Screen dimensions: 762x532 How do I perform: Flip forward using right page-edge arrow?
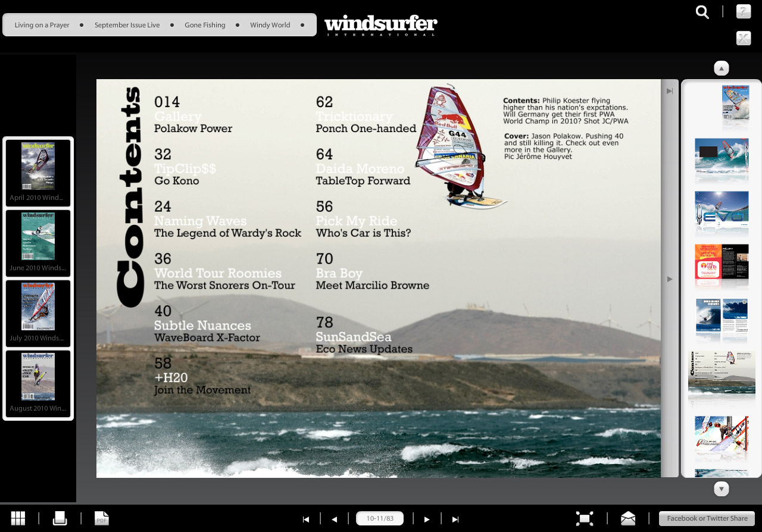pos(670,278)
